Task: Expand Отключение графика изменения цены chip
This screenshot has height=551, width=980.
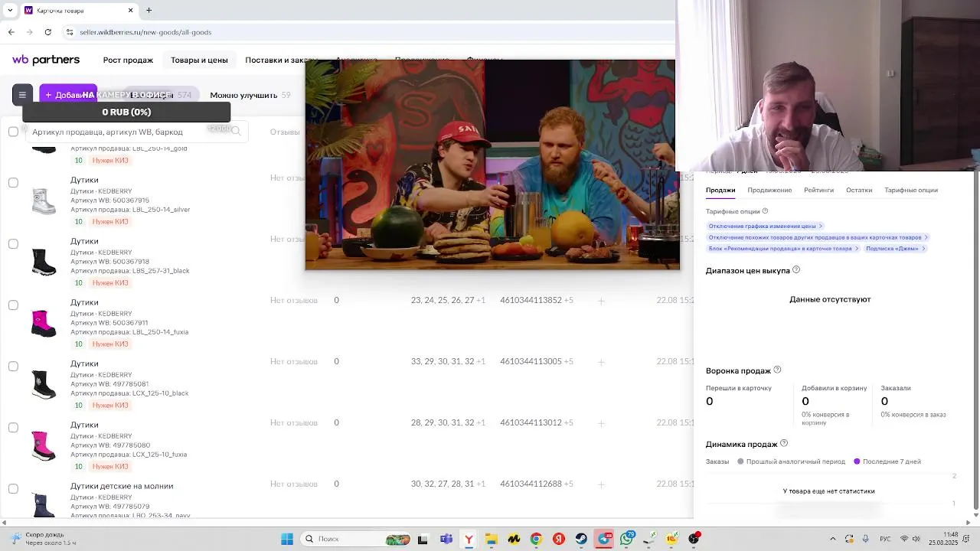Action: tap(765, 226)
